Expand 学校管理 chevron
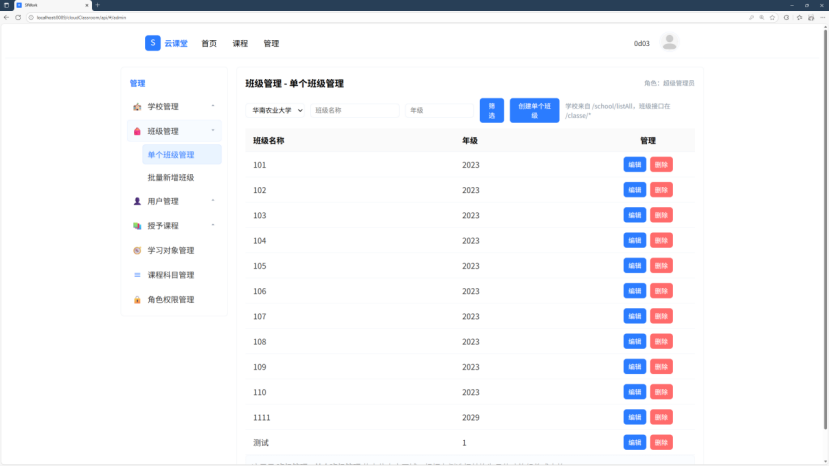 click(213, 106)
